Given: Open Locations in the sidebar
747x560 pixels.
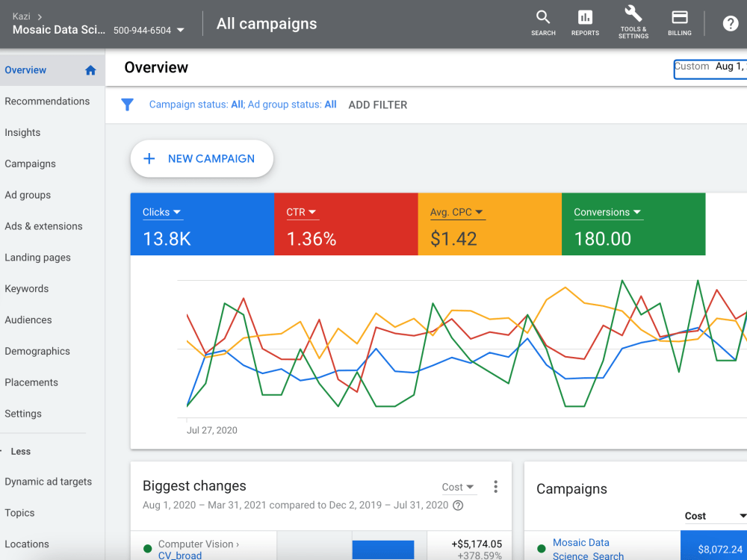Looking at the screenshot, I should click(x=27, y=544).
